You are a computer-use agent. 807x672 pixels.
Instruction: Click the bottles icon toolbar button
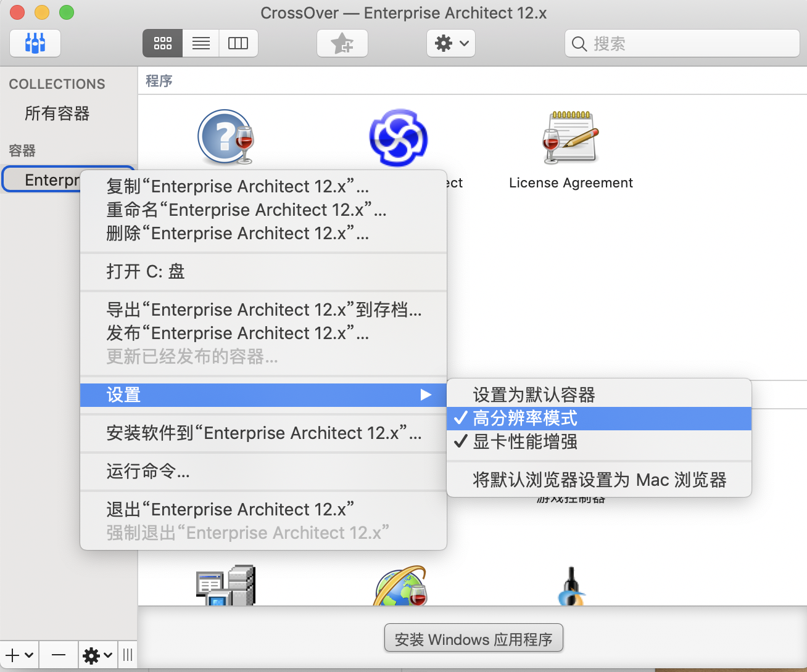(35, 43)
